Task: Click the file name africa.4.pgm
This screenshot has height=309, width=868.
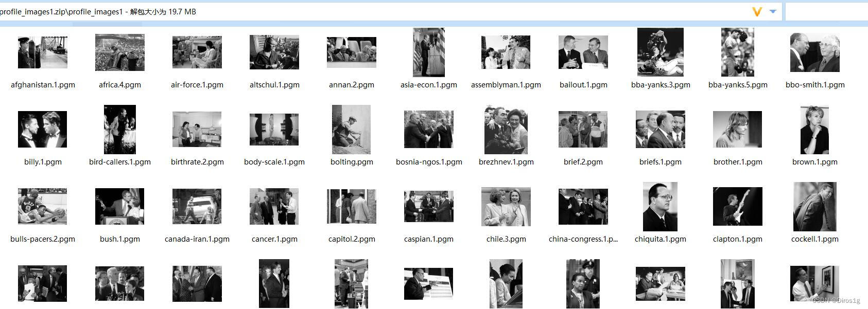Action: click(120, 85)
